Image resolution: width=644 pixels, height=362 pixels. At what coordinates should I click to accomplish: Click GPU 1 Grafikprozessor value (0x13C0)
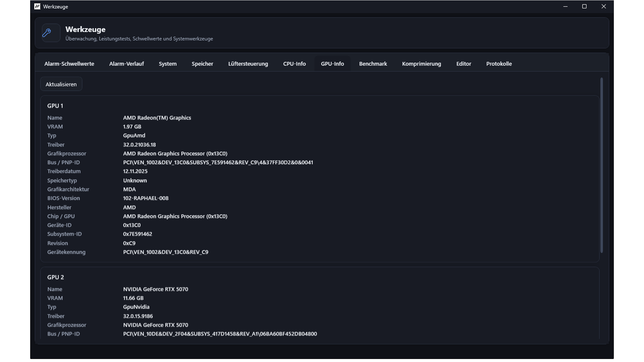pos(175,154)
